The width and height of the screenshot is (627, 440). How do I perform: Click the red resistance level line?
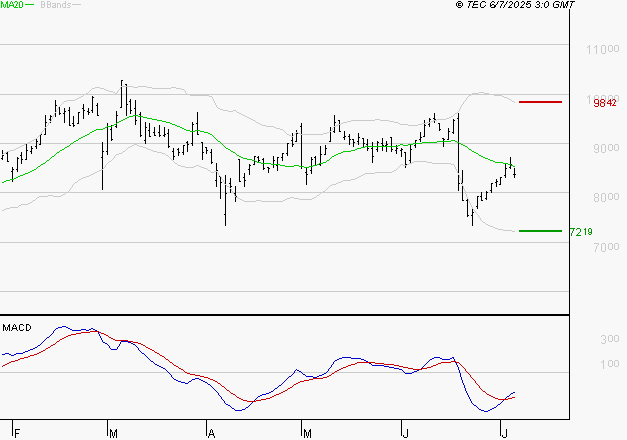coord(540,102)
